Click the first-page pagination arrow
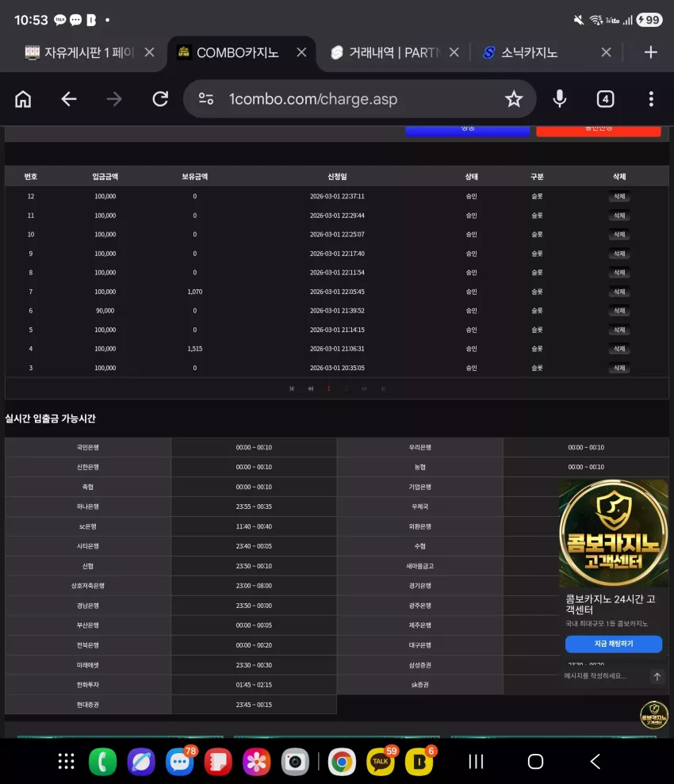Screen dimensions: 674x784 point(292,388)
